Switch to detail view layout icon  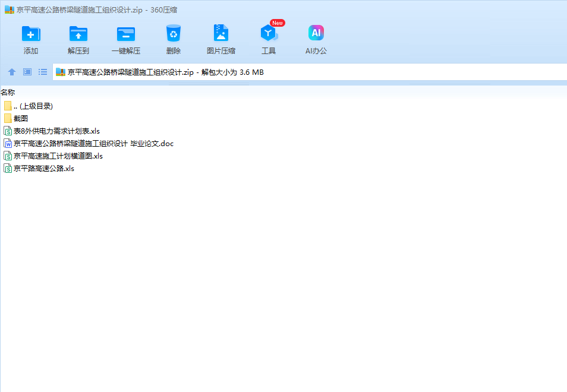click(27, 72)
